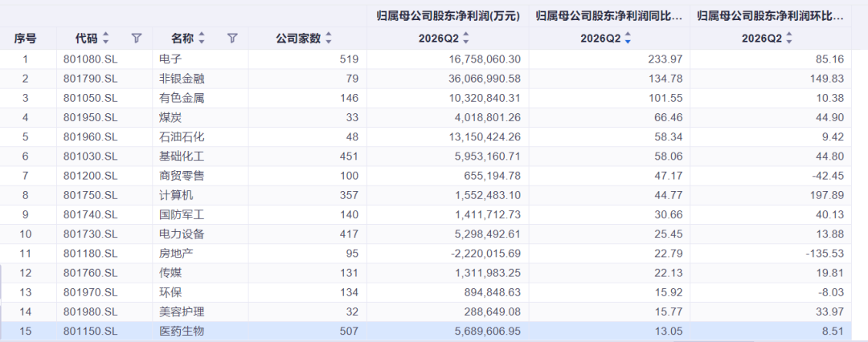Click net profit value 36,066,990.58
This screenshot has height=342, width=868.
pos(483,79)
